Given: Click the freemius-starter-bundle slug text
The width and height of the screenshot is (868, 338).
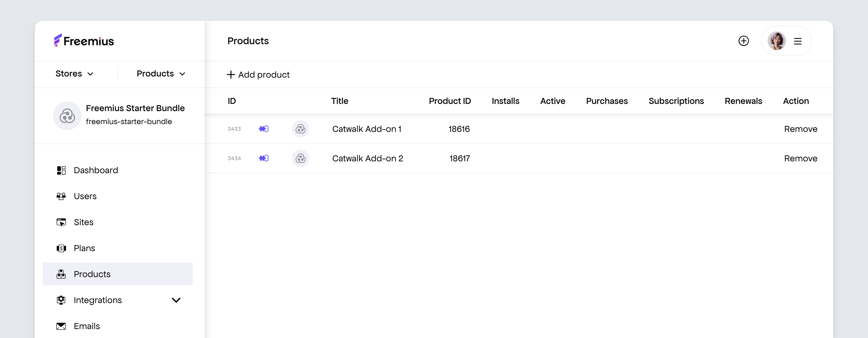Looking at the screenshot, I should pos(129,122).
